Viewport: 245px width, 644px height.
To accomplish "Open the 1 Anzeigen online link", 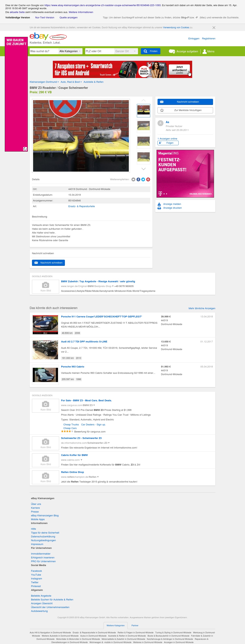I will pyautogui.click(x=167, y=139).
